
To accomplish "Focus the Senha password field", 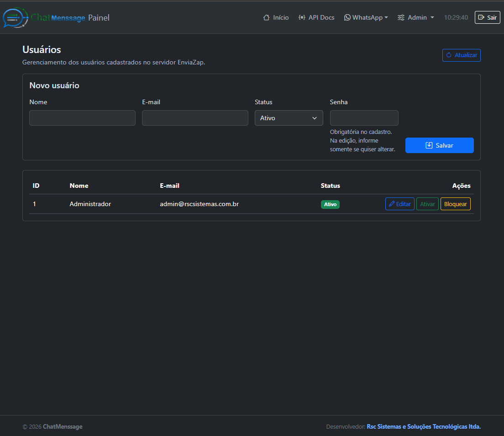I will pos(364,118).
